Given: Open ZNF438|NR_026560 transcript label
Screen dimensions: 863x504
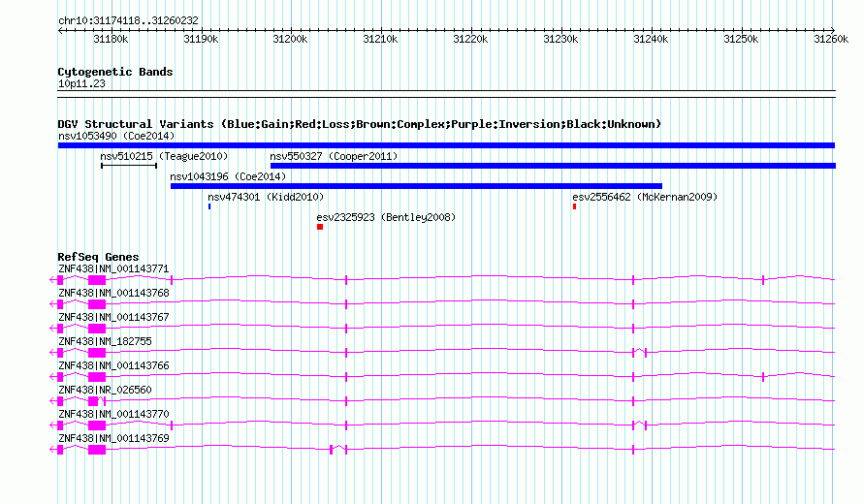Looking at the screenshot, I should (x=105, y=390).
